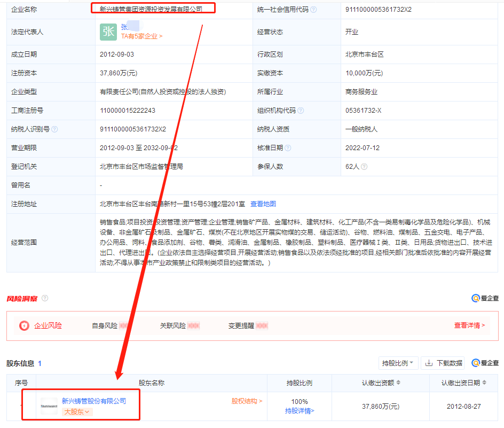Select the 自身风险 item
This screenshot has width=504, height=428.
pyautogui.click(x=110, y=325)
